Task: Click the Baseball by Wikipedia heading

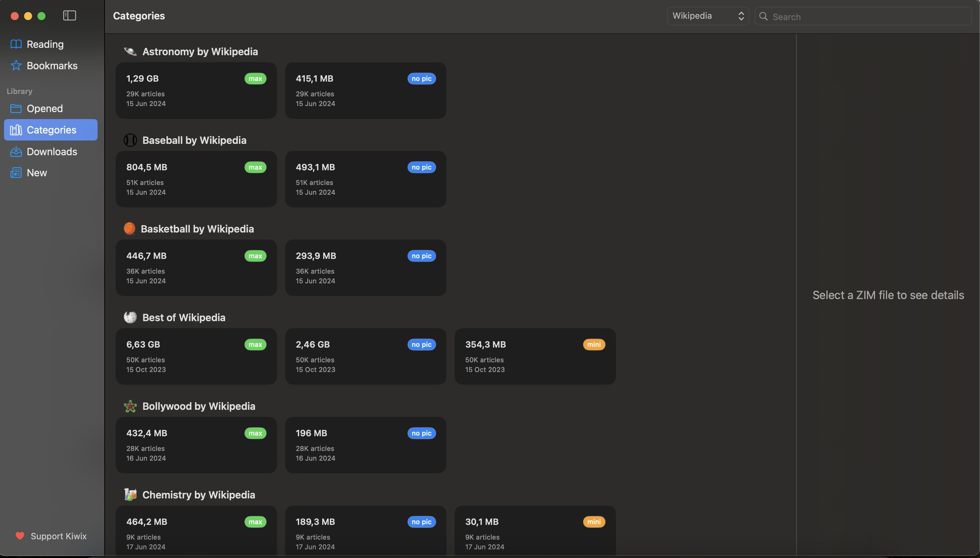Action: click(x=194, y=140)
